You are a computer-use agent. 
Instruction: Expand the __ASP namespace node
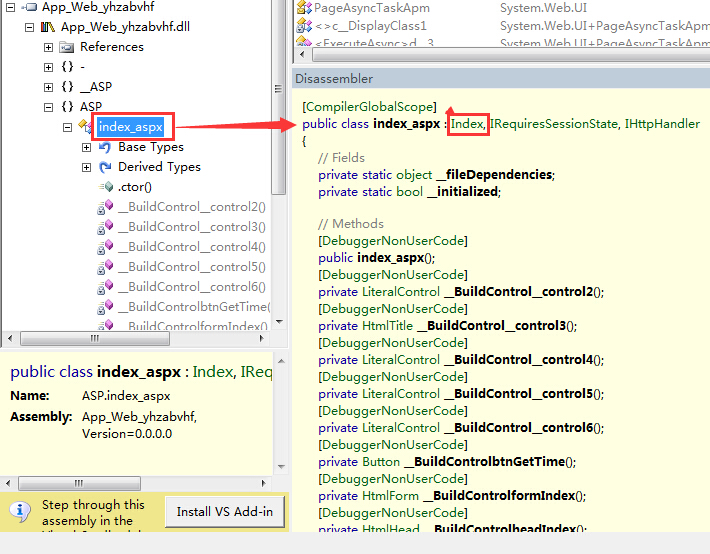pos(48,87)
